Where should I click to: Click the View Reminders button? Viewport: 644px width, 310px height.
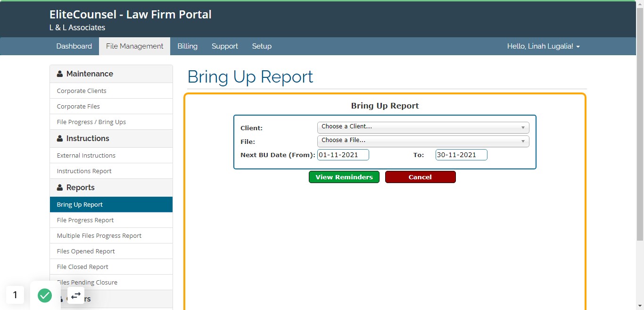tap(344, 177)
